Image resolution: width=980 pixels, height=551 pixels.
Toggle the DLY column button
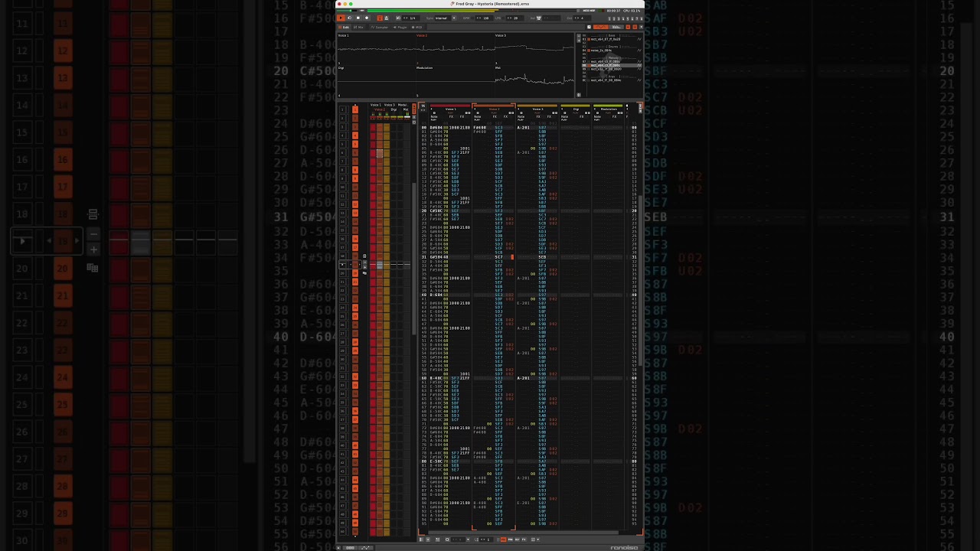click(517, 540)
